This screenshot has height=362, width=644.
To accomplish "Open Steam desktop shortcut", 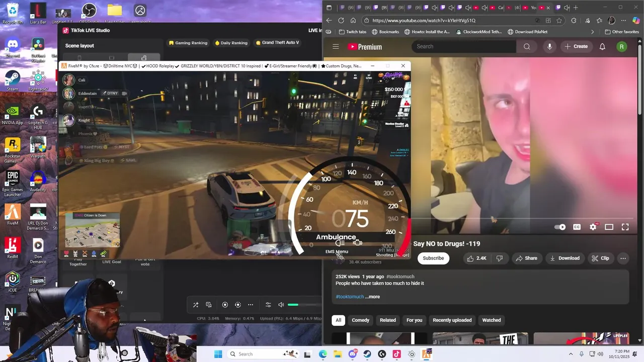I will 13,81.
